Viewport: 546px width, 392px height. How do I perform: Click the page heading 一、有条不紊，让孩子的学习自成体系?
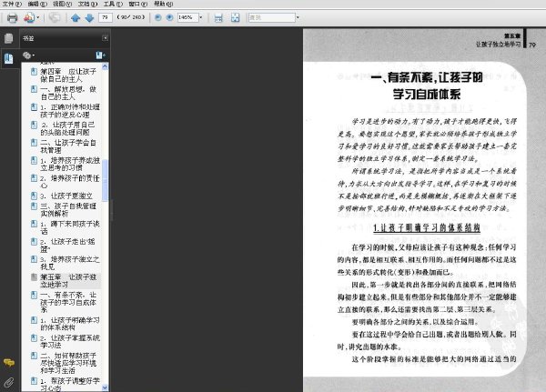tap(427, 85)
